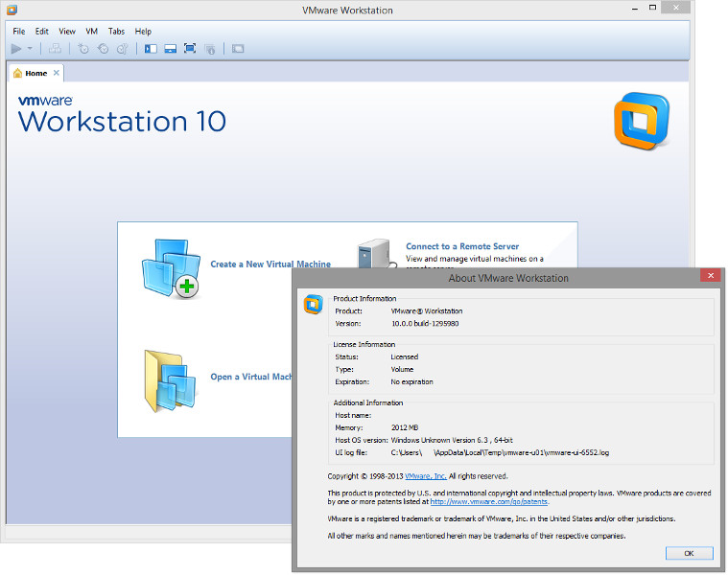Click the Revert to Snapshot toolbar icon
The height and width of the screenshot is (575, 728).
click(103, 49)
